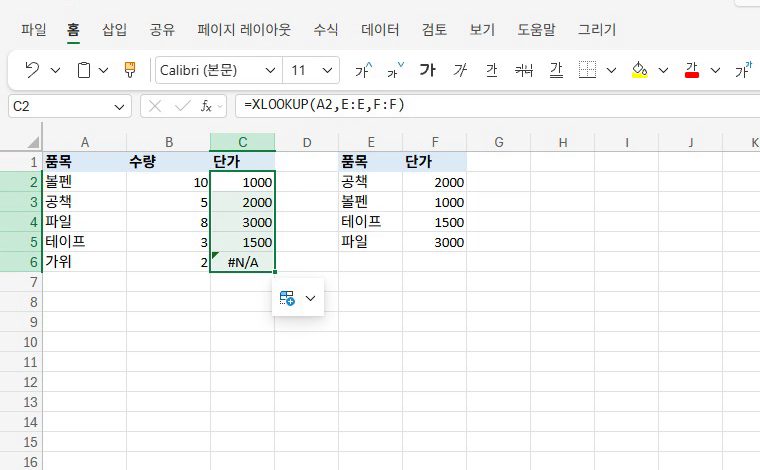The image size is (760, 470).
Task: Click the Auto Fill Options icon
Action: (x=287, y=298)
